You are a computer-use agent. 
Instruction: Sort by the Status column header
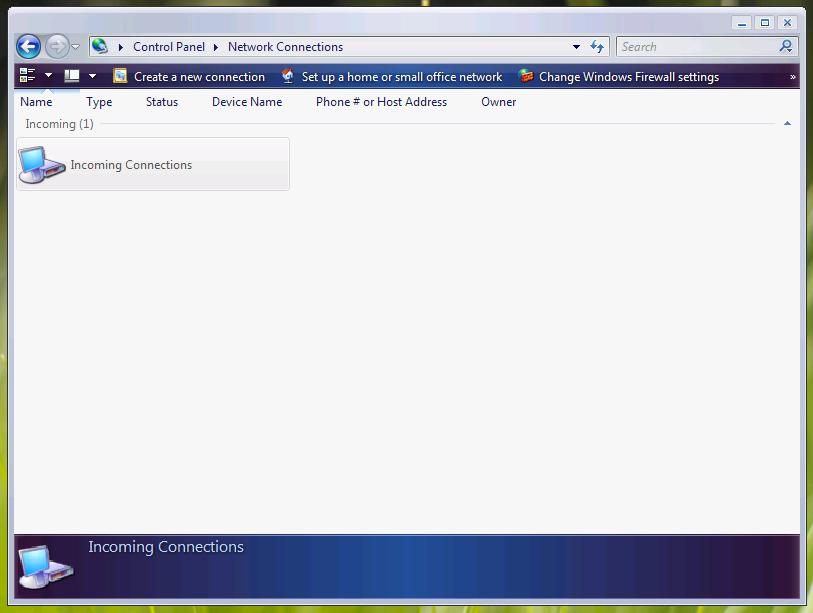(162, 102)
